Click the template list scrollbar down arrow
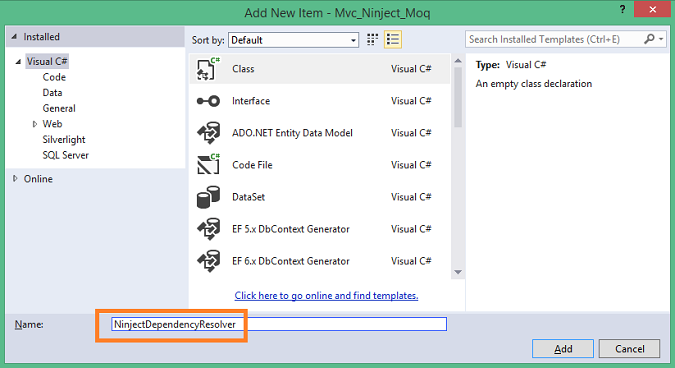Screen dimensions: 675x368 (458, 272)
